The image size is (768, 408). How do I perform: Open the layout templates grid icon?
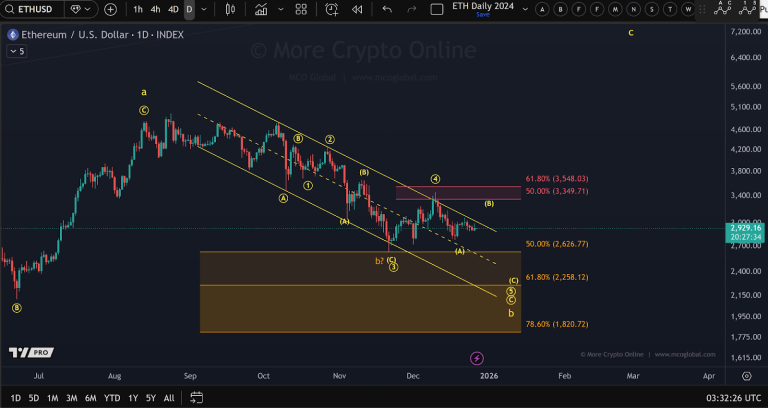(x=300, y=9)
